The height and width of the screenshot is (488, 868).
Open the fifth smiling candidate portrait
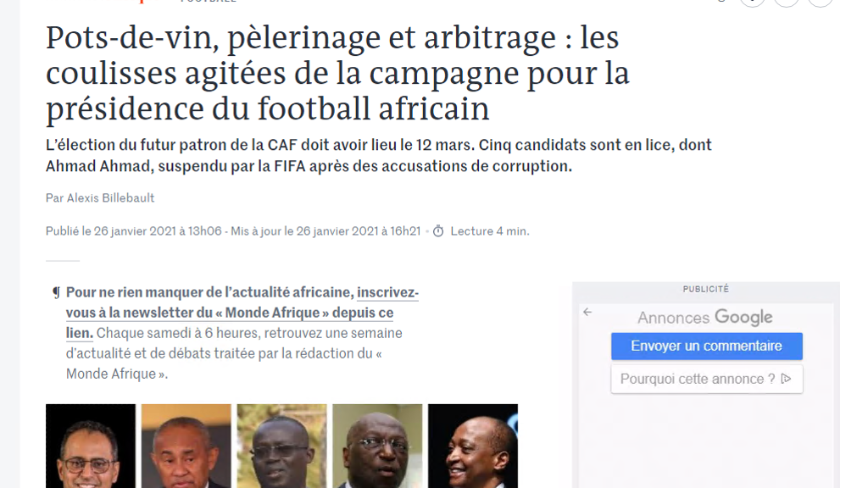[473, 446]
